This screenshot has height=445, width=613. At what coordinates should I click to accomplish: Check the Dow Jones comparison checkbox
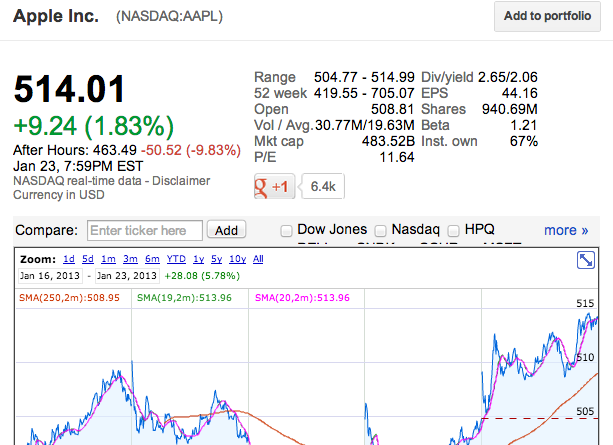(x=288, y=230)
